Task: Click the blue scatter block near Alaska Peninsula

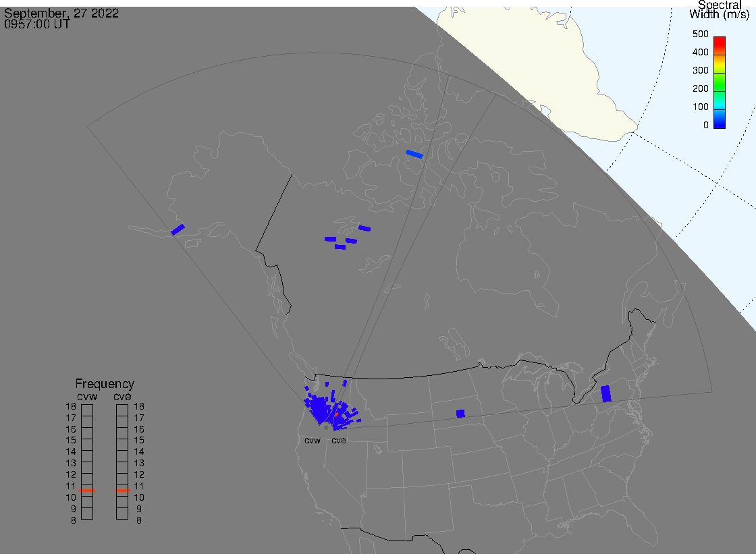Action: click(178, 229)
